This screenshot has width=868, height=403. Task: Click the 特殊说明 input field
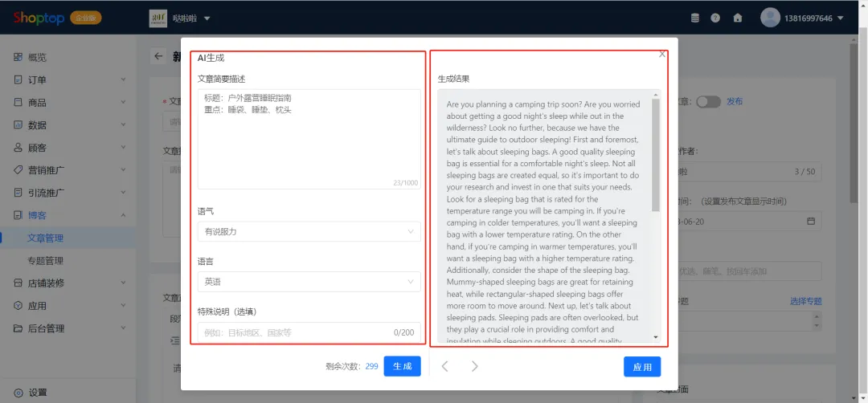(x=309, y=332)
